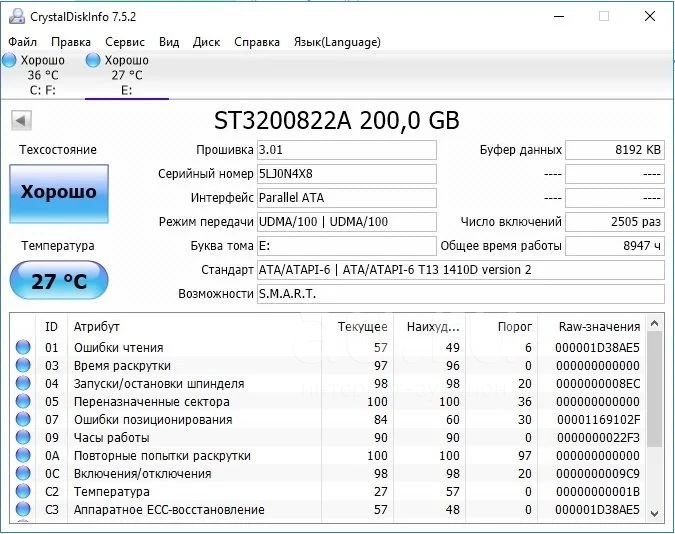Close the CrystalDiskInfo window
Screen dimensions: 675x534
[650, 17]
